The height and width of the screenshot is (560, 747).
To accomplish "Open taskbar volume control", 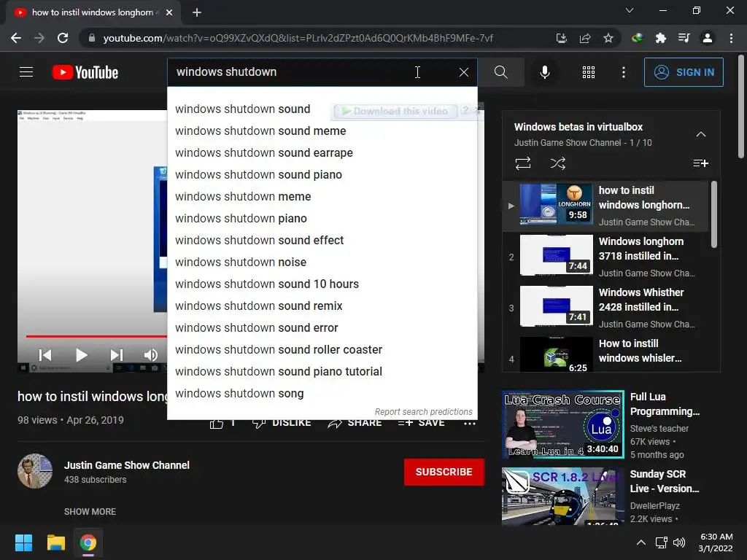I will pyautogui.click(x=679, y=542).
